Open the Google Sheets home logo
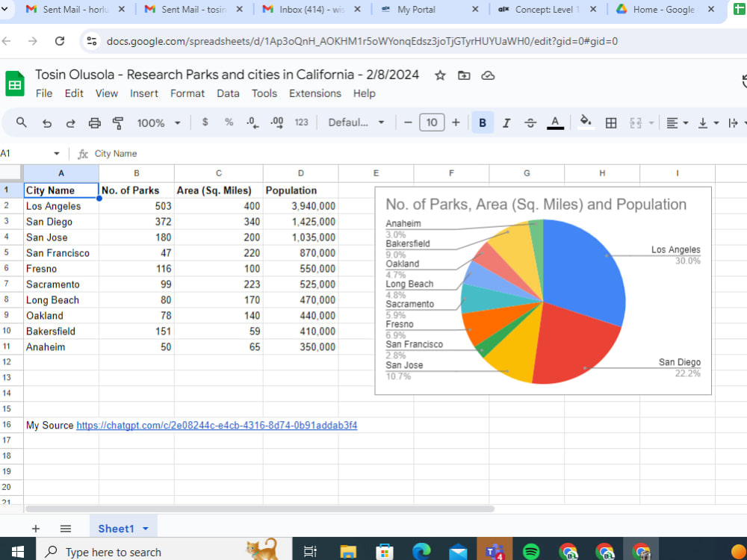This screenshot has width=747, height=560. 15,84
